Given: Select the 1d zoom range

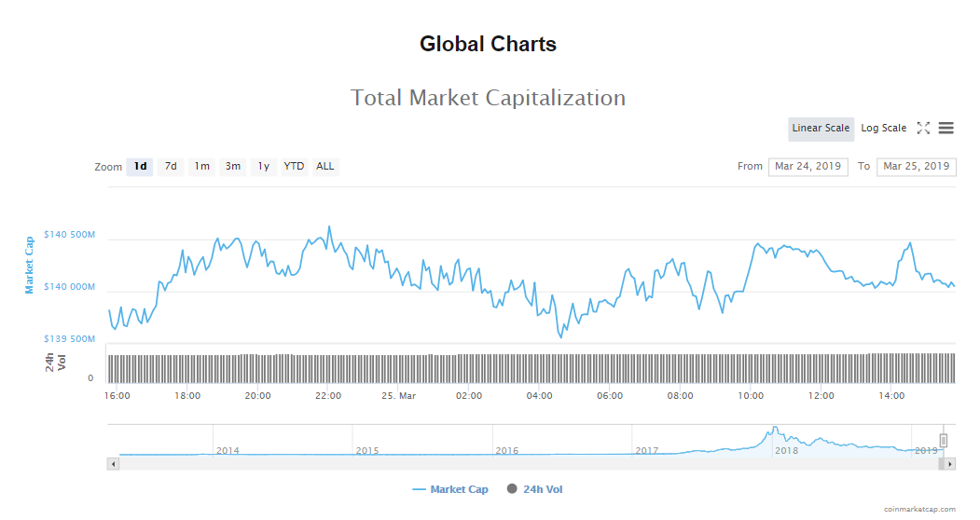Looking at the screenshot, I should pos(140,167).
